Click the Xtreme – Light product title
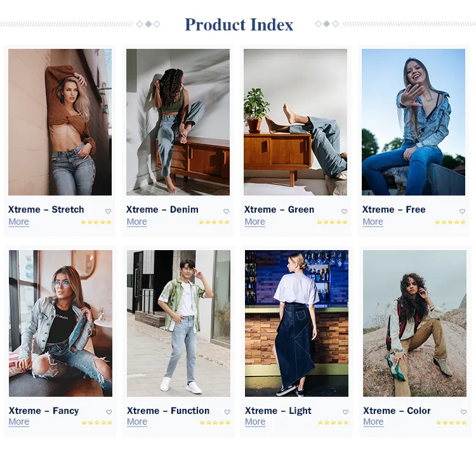Screen dimensions: 476x452 pos(278,411)
